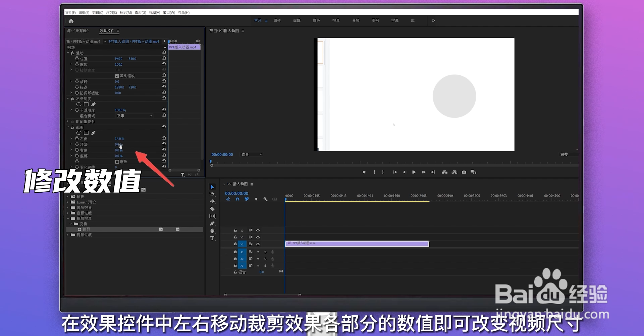Solo audio track A2
Image resolution: width=644 pixels, height=336 pixels.
click(265, 259)
